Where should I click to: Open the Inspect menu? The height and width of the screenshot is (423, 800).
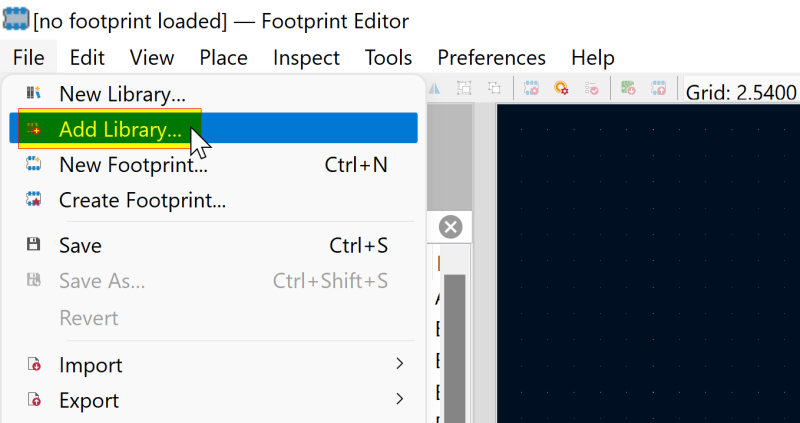coord(306,58)
